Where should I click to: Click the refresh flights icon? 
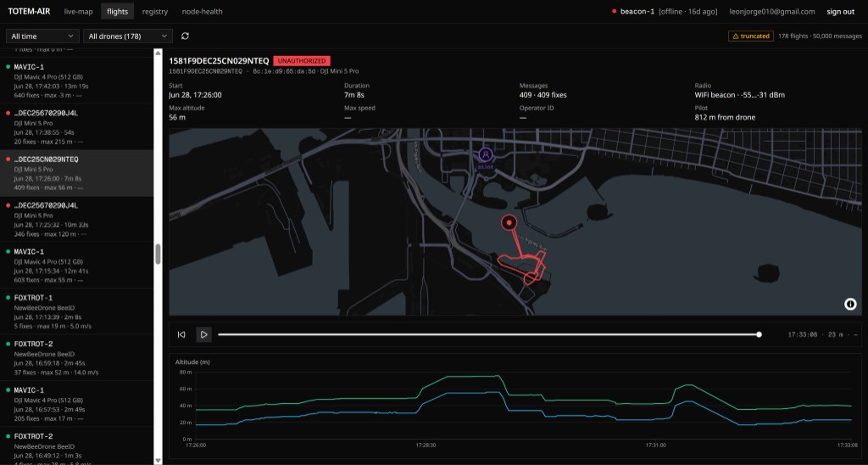(185, 36)
